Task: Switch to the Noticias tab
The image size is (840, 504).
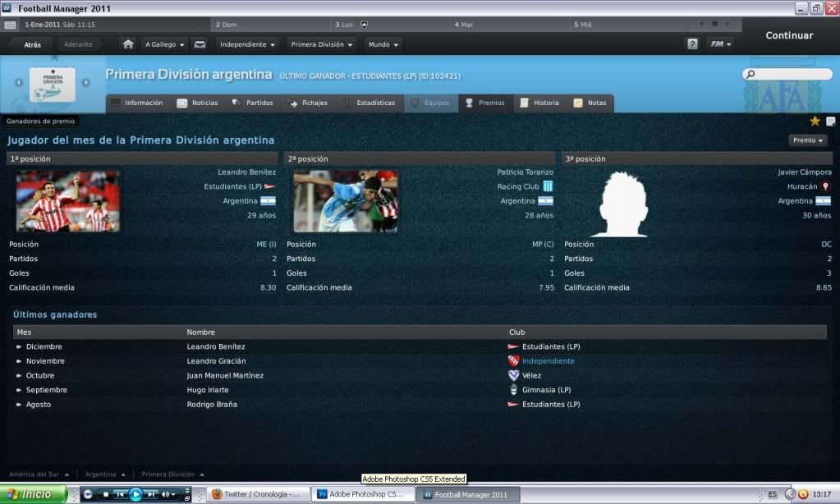Action: (x=198, y=103)
